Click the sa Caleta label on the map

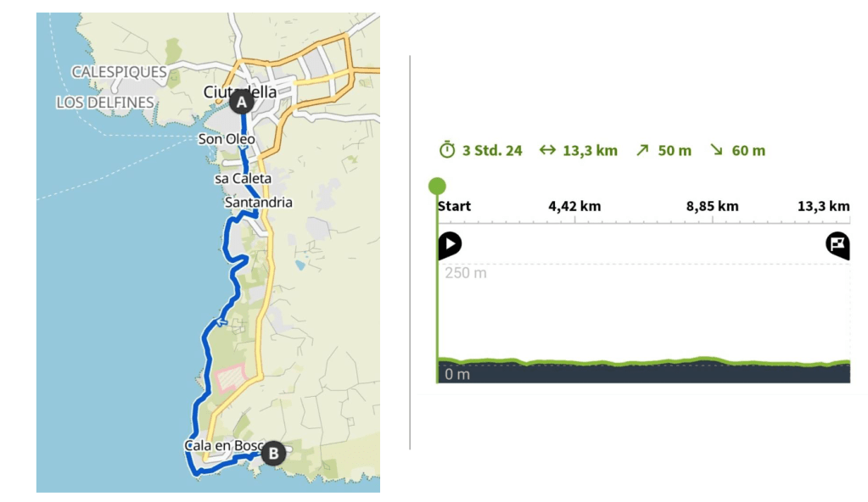(x=243, y=180)
